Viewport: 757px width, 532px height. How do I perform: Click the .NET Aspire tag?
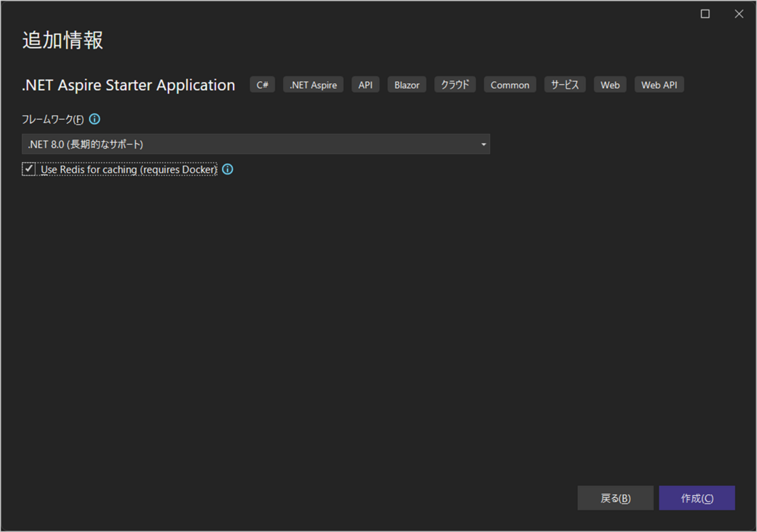point(313,84)
